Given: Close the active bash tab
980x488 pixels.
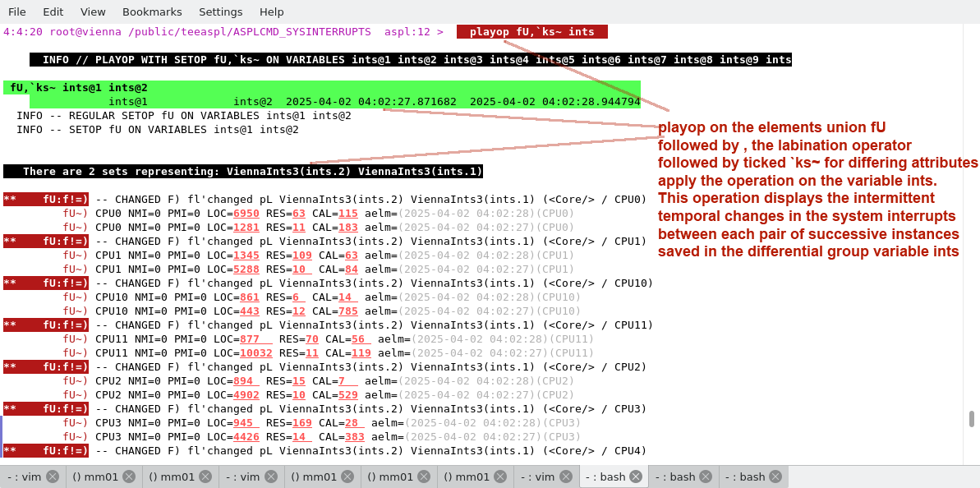Looking at the screenshot, I should click(637, 476).
